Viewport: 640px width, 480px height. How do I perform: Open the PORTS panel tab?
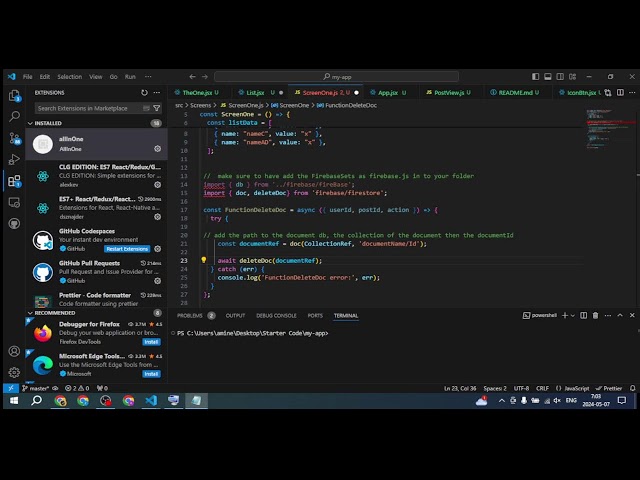tap(315, 316)
